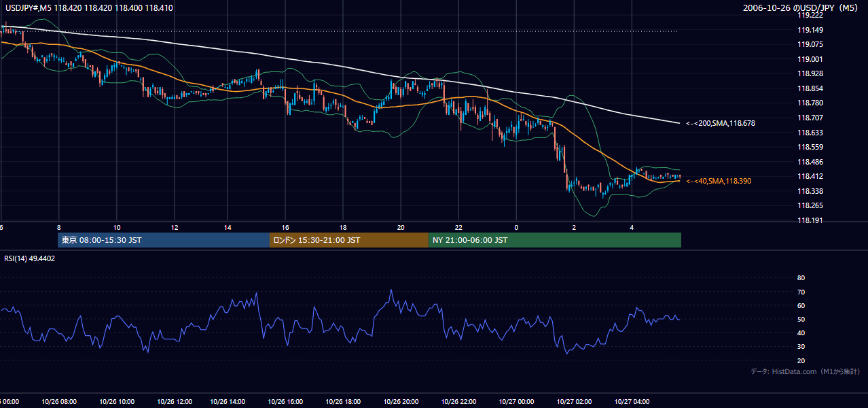This screenshot has width=868, height=408.
Task: Click the 10/26 10:00 time axis label
Action: coord(117,402)
